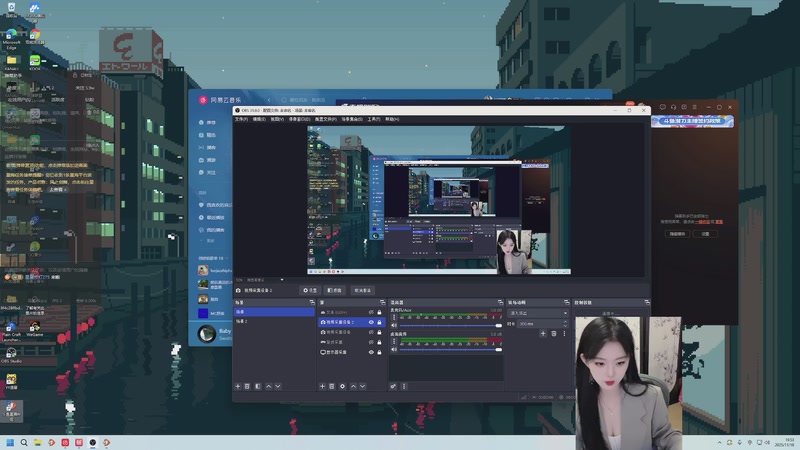Click 取消激活 deactivate button in source toolbar

[362, 290]
